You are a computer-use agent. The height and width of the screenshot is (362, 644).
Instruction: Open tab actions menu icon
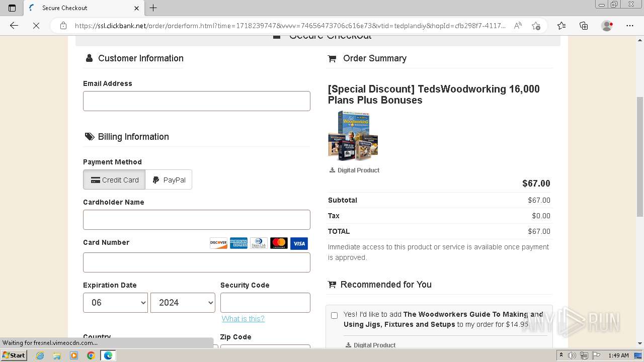[x=12, y=8]
